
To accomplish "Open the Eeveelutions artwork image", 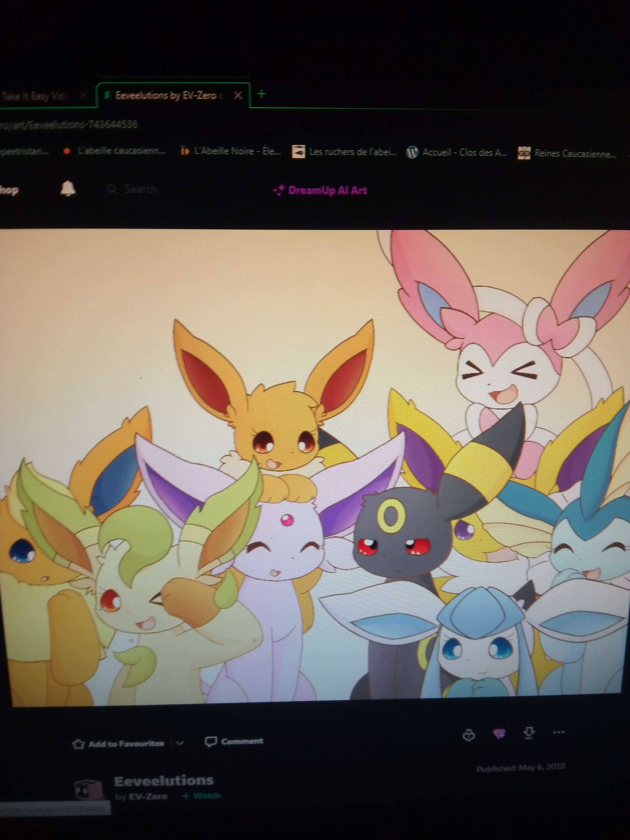I will click(x=315, y=467).
